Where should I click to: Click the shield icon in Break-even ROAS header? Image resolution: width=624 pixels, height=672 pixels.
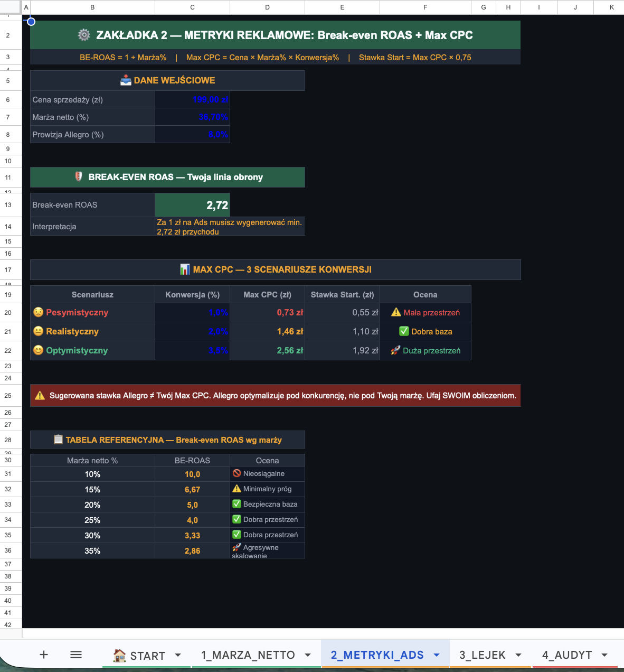[x=79, y=177]
